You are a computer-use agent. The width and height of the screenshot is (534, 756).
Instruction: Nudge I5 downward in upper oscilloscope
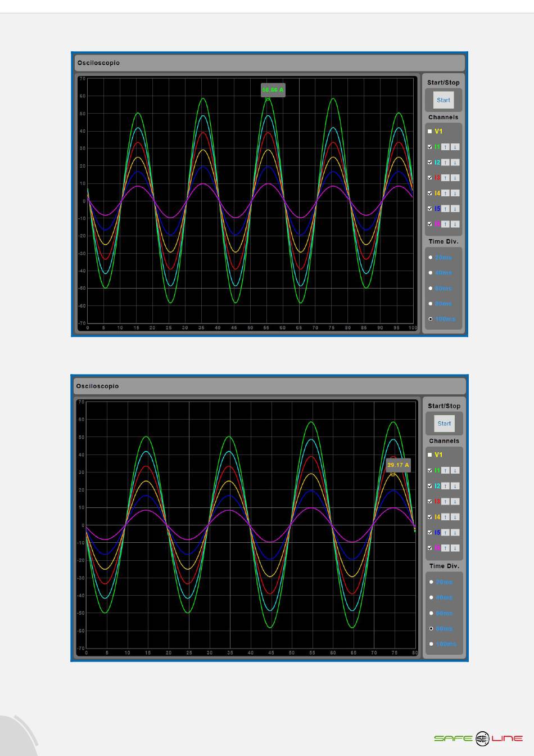click(x=455, y=209)
